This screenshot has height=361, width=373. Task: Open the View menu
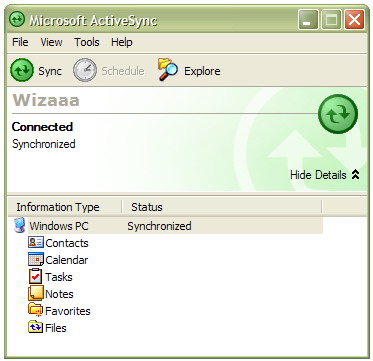[51, 42]
